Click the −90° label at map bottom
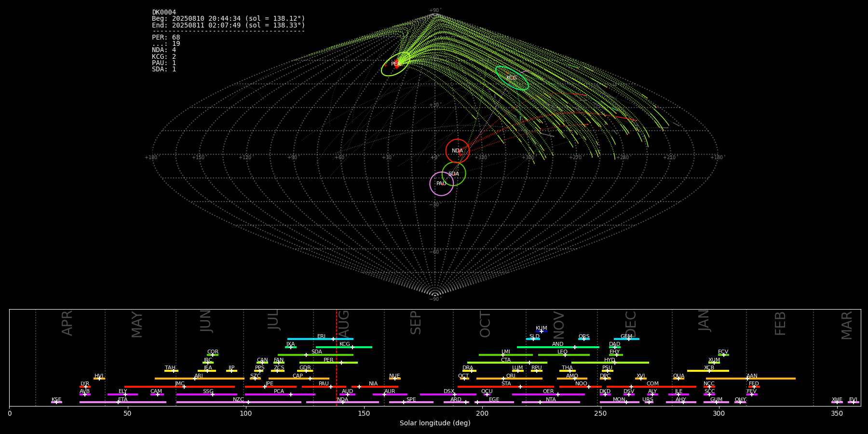Viewport: 868px width, 434px height. point(435,299)
